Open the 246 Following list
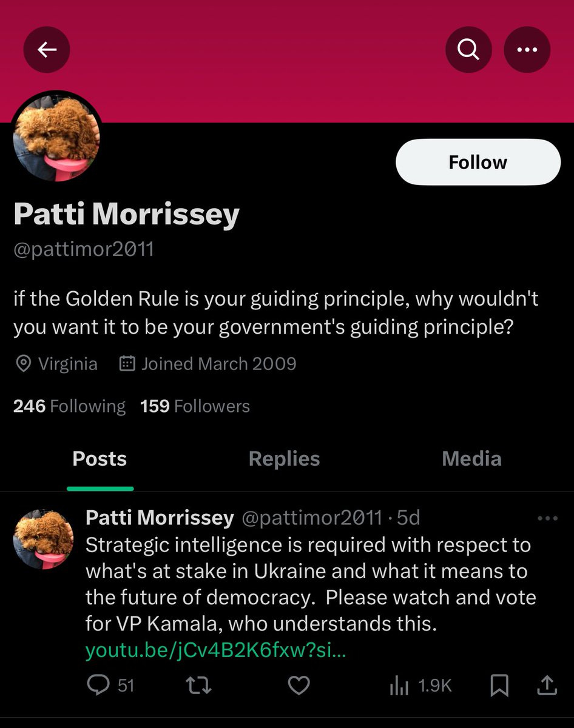Viewport: 574px width, 728px height. point(69,406)
